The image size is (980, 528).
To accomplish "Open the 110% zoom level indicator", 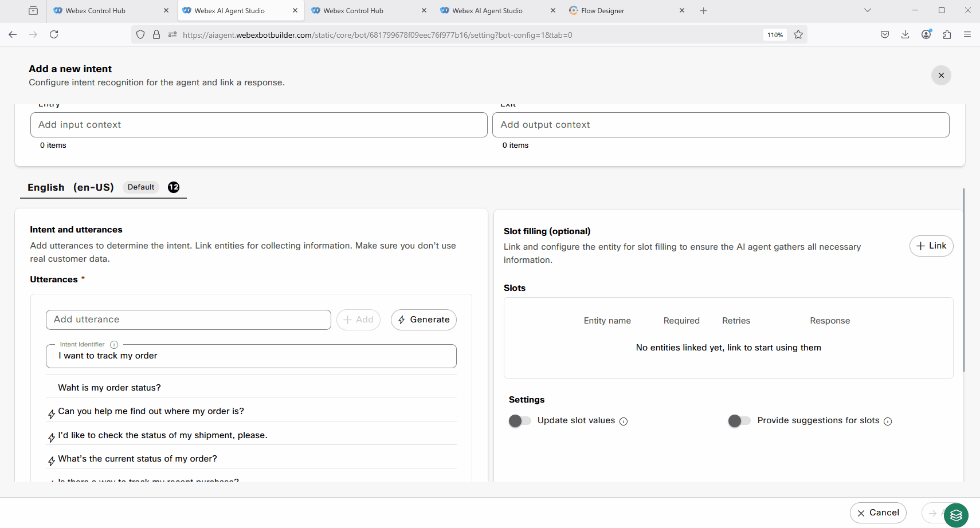I will click(775, 35).
